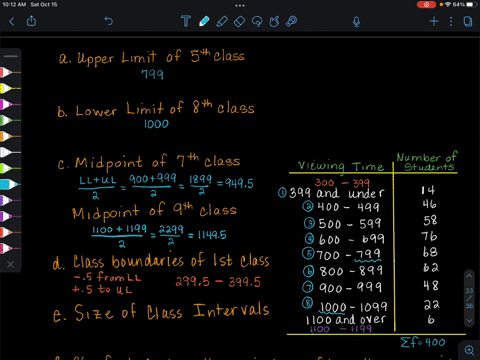Tap the 'Viewing Time' column header
This screenshot has height=360, width=480.
341,166
